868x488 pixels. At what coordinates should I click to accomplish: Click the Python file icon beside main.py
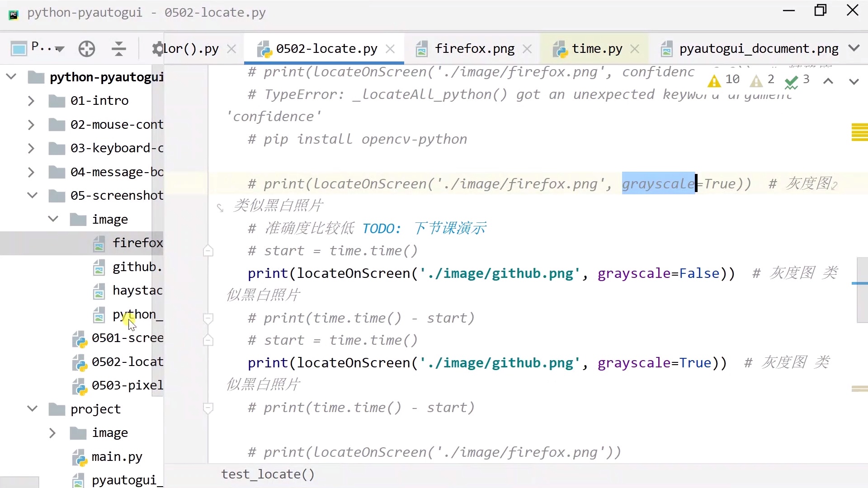click(x=79, y=457)
